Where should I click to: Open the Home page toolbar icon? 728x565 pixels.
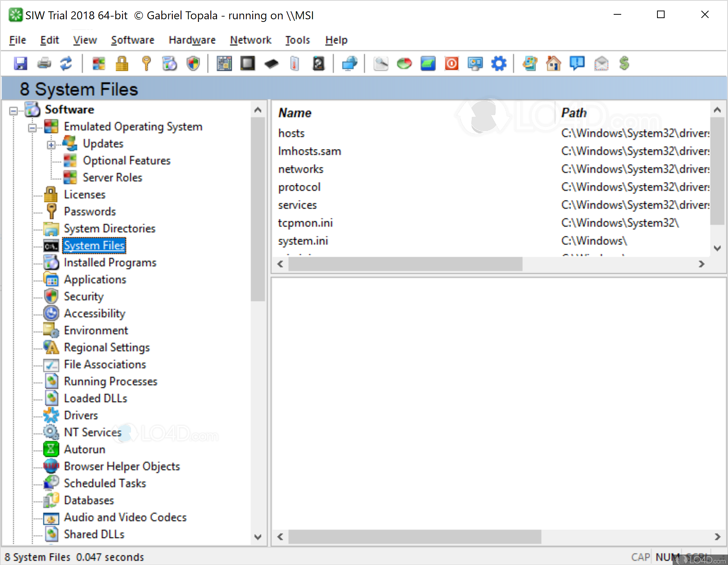[553, 63]
